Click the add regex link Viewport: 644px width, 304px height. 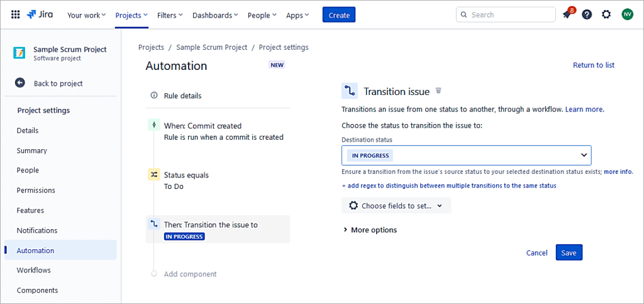[x=448, y=186]
